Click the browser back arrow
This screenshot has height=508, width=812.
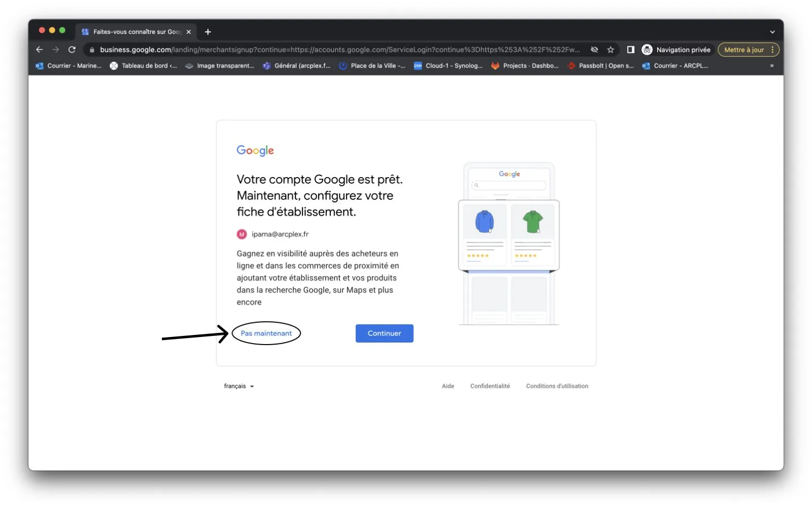point(40,50)
